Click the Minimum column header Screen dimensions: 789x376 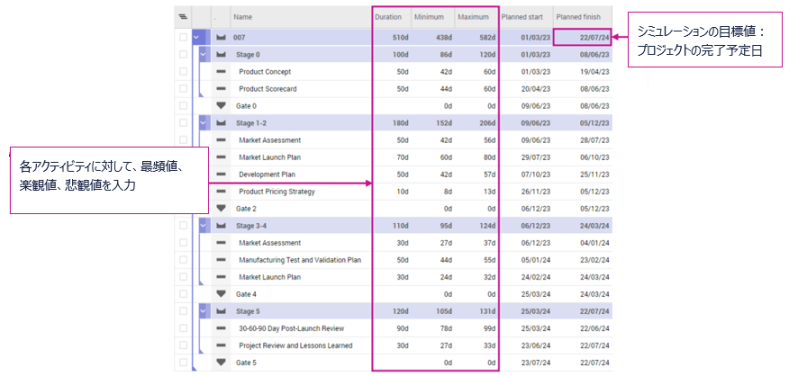point(429,17)
